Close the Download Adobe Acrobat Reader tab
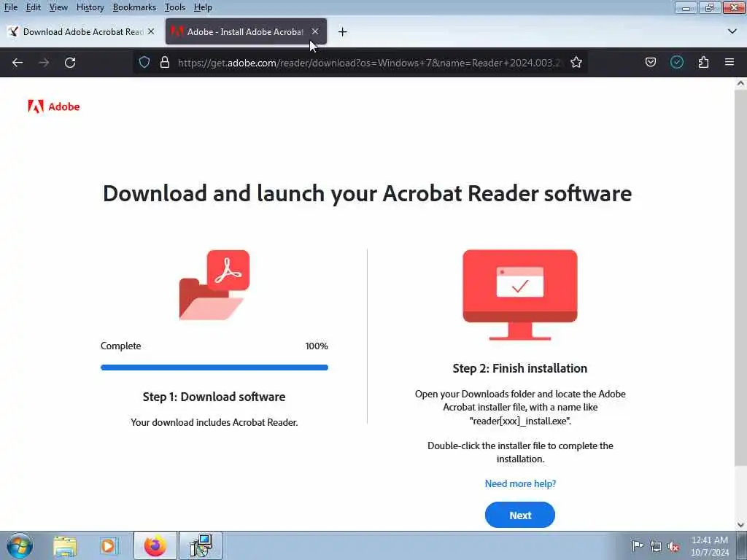Screen dimensions: 747x560 (x=151, y=31)
